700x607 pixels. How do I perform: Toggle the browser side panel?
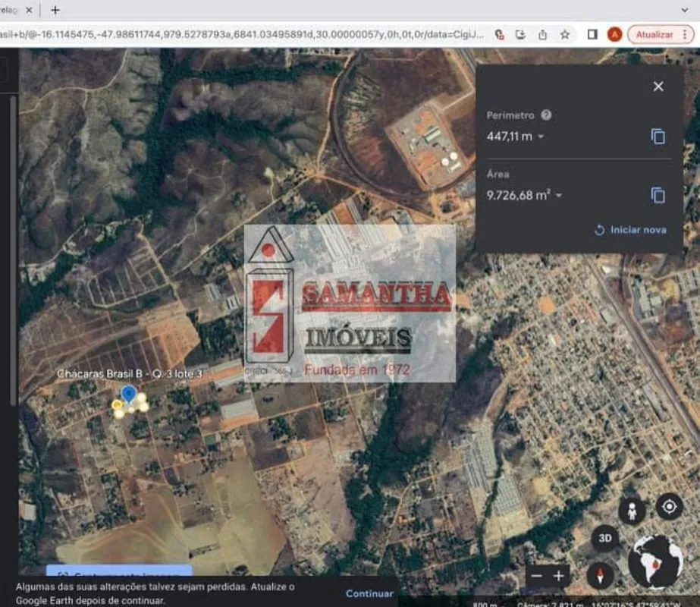coord(592,34)
